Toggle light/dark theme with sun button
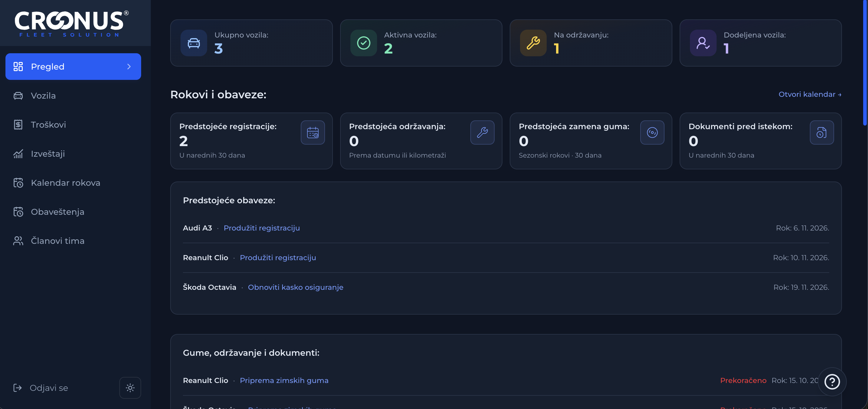This screenshot has height=409, width=868. 130,388
